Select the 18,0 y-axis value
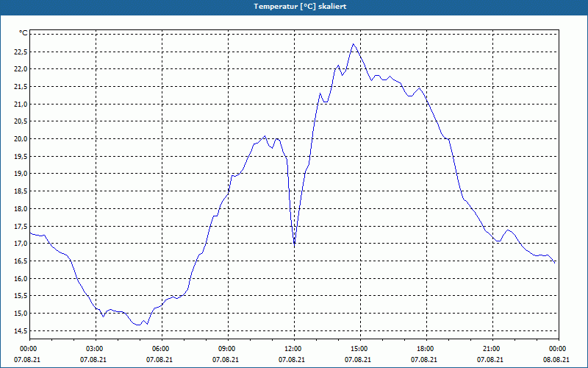588x368 pixels. (x=21, y=209)
